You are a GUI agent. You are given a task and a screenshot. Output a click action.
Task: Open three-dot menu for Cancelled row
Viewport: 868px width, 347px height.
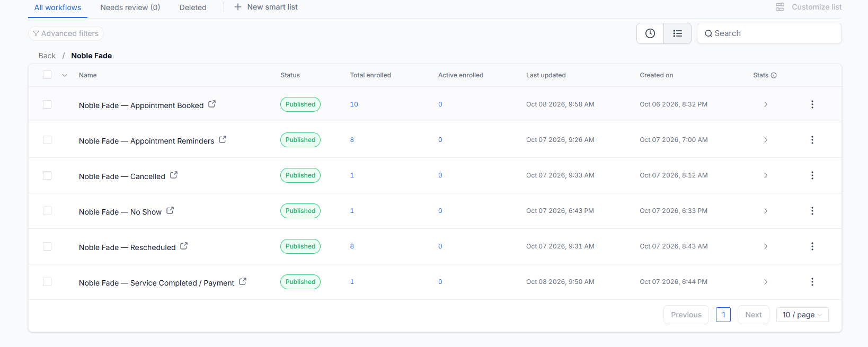[x=812, y=175]
